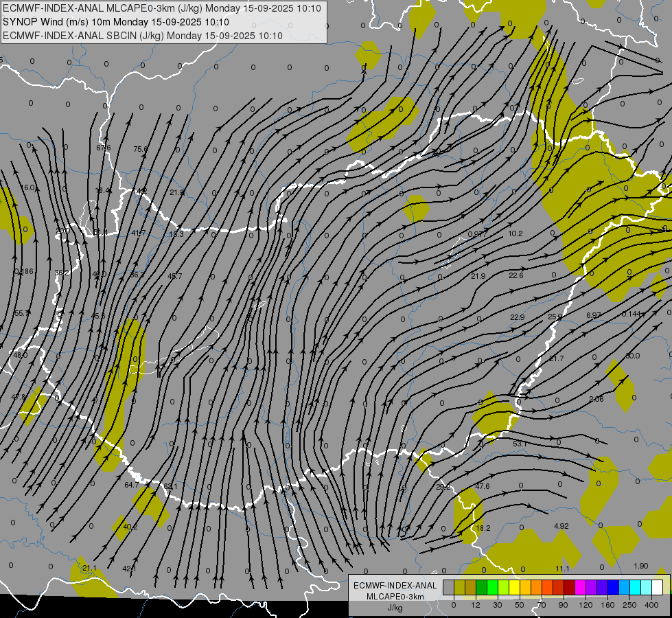Click the SBCIN title line
The height and width of the screenshot is (618, 672).
click(143, 36)
